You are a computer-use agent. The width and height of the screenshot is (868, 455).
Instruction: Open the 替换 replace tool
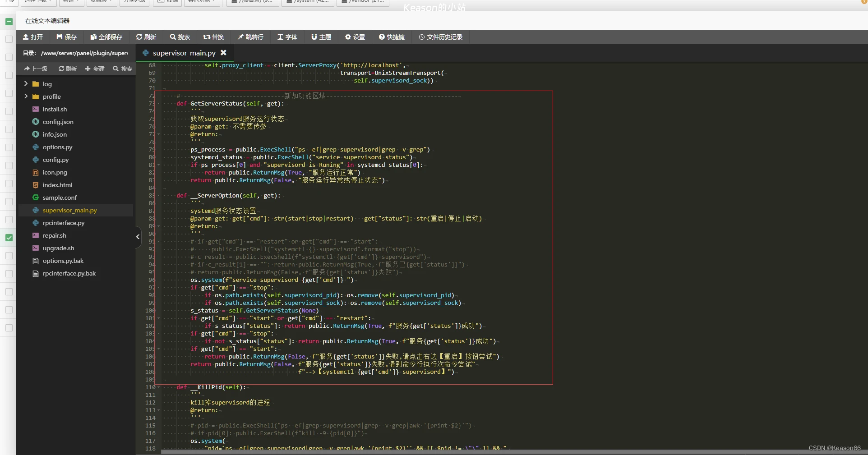coord(213,37)
